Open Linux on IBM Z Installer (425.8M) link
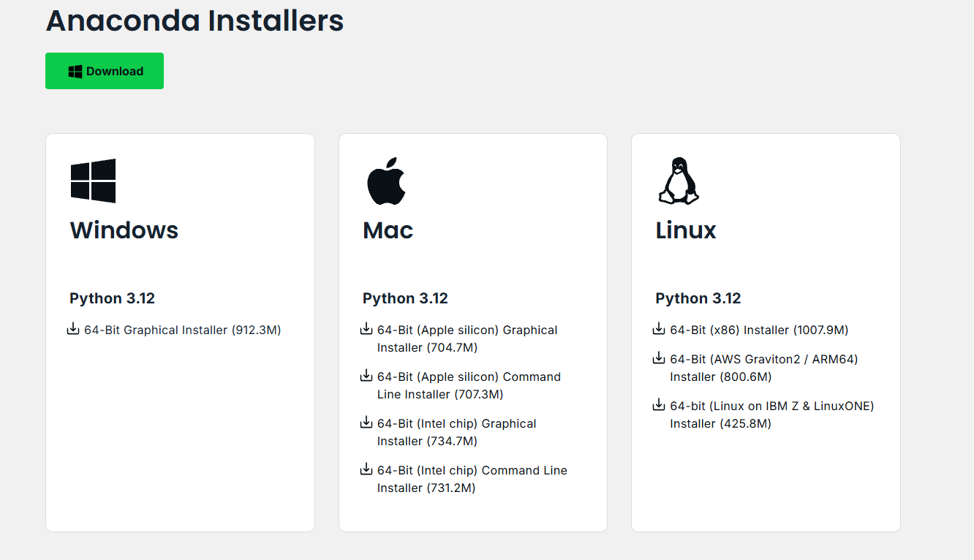This screenshot has height=560, width=974. point(771,415)
